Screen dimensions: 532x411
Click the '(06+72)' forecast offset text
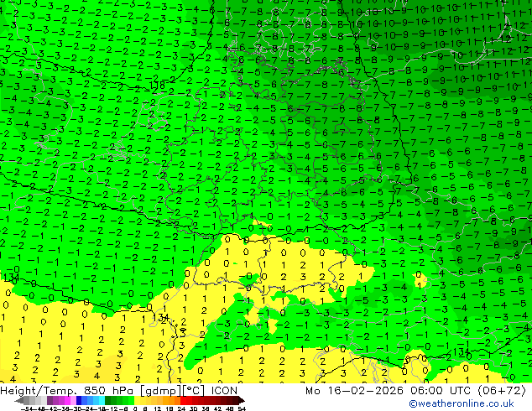(502, 391)
